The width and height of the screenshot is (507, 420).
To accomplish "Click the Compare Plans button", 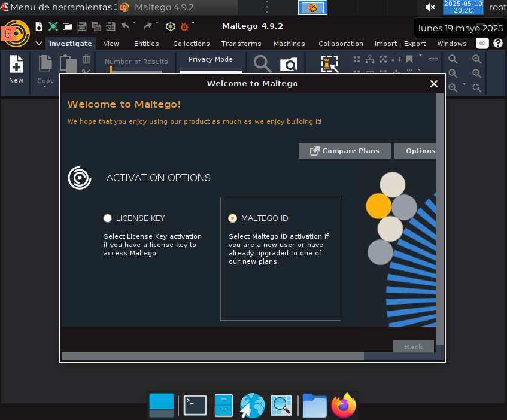I will click(x=344, y=151).
